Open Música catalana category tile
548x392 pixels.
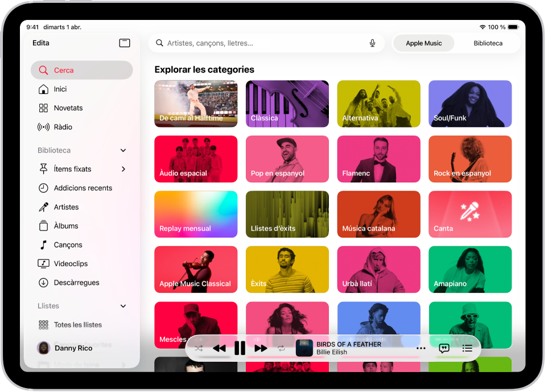(378, 214)
